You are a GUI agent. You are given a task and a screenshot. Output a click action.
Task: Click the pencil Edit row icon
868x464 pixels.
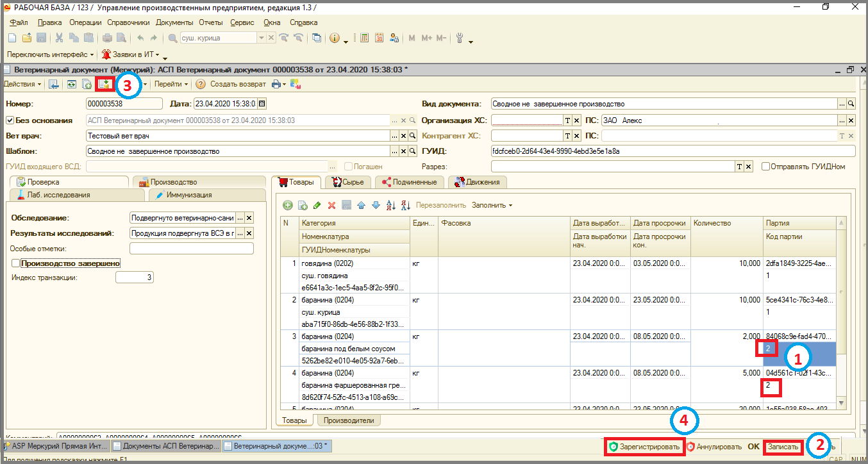click(x=317, y=205)
